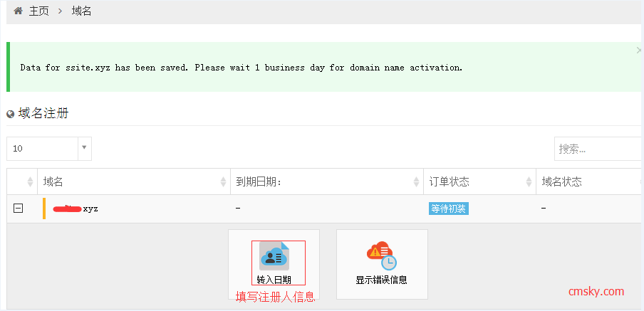Click the 域名状态 column header
644x311 pixels.
pos(561,182)
